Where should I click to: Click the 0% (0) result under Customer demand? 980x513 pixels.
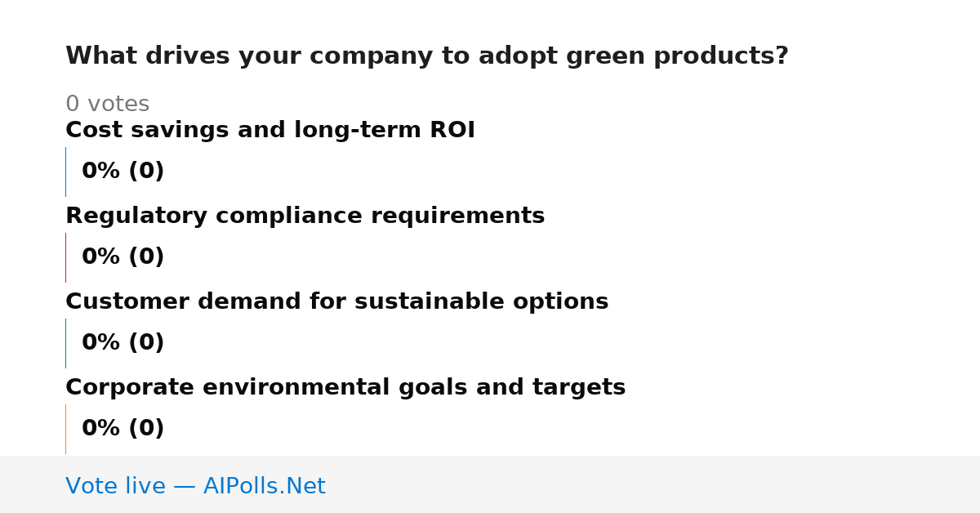click(x=123, y=343)
